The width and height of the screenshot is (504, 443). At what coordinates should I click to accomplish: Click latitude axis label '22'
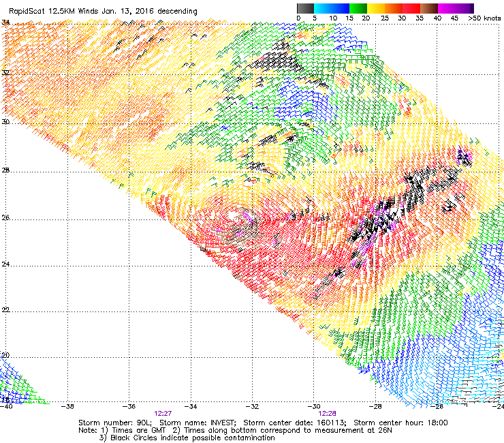(5, 310)
